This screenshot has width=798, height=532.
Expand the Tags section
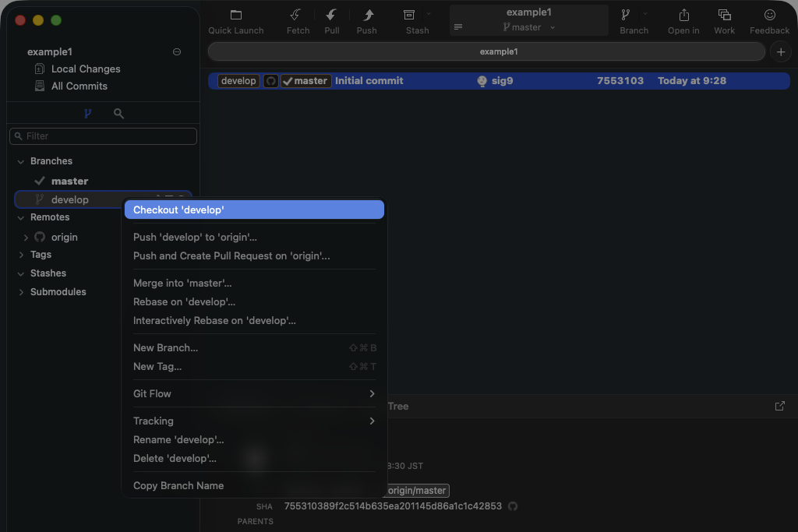[21, 255]
